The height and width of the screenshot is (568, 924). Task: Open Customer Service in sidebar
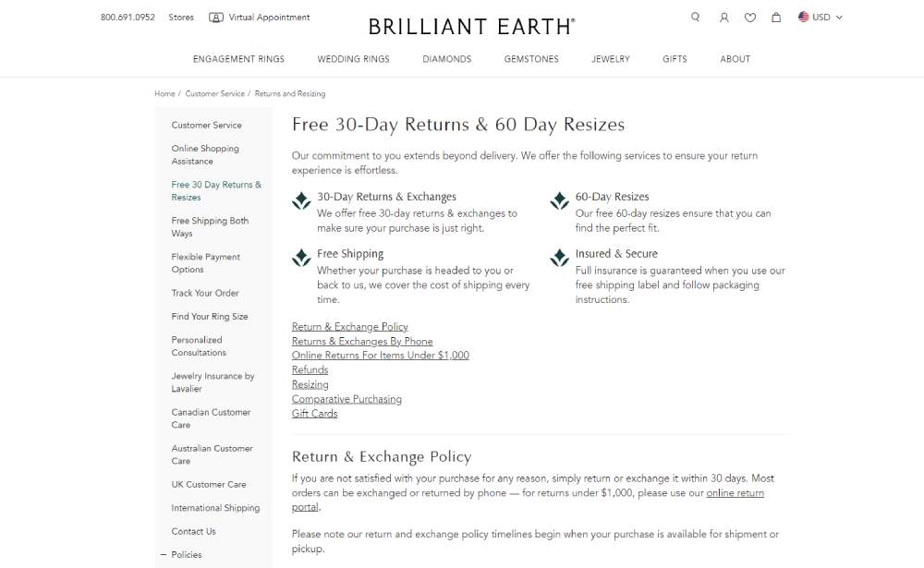coord(206,125)
